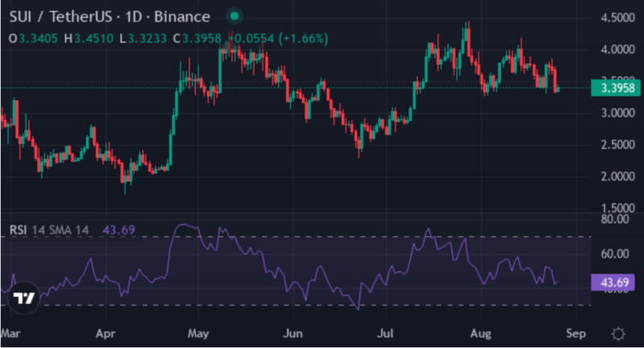The height and width of the screenshot is (348, 644).
Task: Select the SUI / TetherUS symbol title
Action: [60, 17]
